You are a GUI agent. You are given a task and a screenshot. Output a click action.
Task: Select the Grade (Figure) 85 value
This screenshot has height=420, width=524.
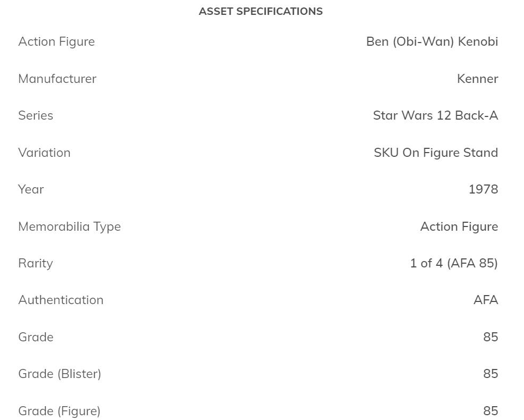(x=491, y=411)
